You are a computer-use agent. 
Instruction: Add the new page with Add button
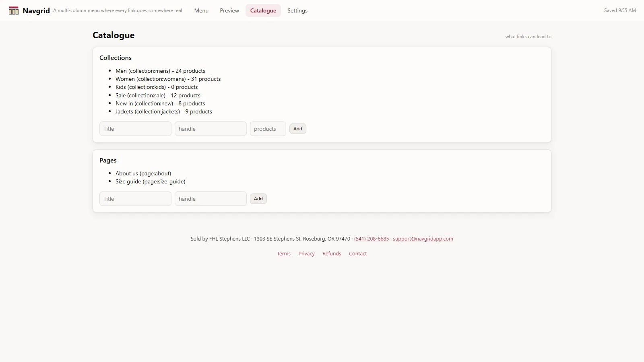tap(258, 199)
